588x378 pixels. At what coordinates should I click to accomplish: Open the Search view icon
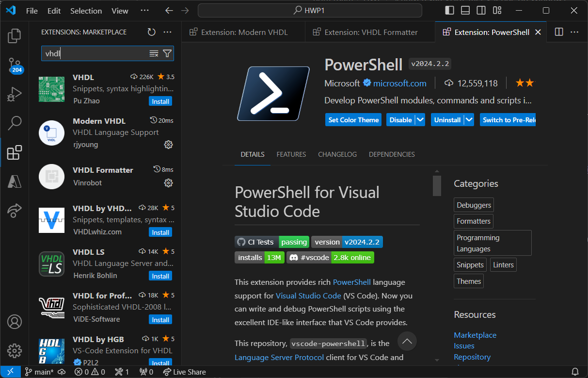15,123
